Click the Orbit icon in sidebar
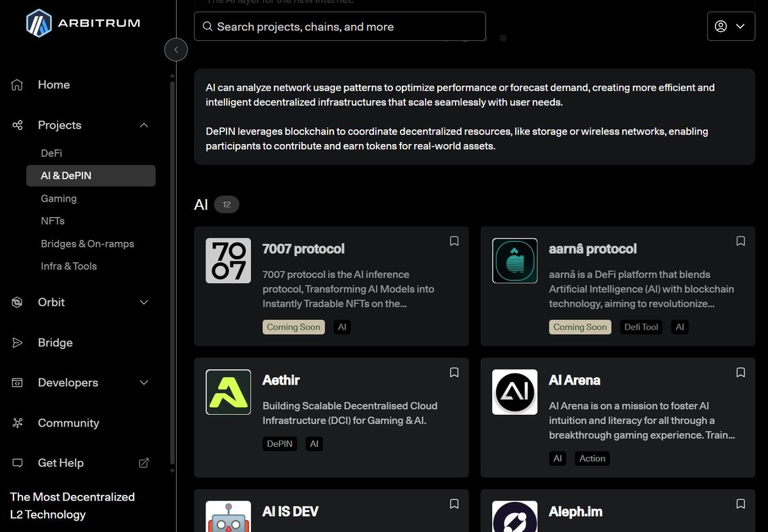Viewport: 768px width, 532px height. (17, 302)
